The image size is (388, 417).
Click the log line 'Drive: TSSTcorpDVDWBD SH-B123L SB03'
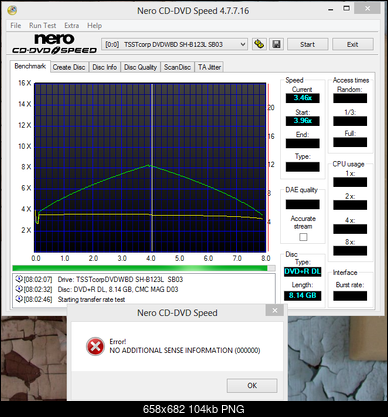pos(120,279)
